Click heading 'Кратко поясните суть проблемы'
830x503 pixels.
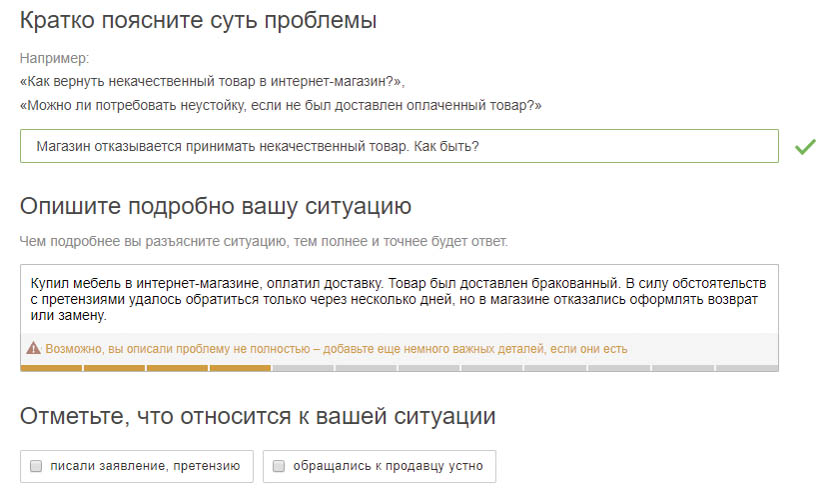click(198, 21)
